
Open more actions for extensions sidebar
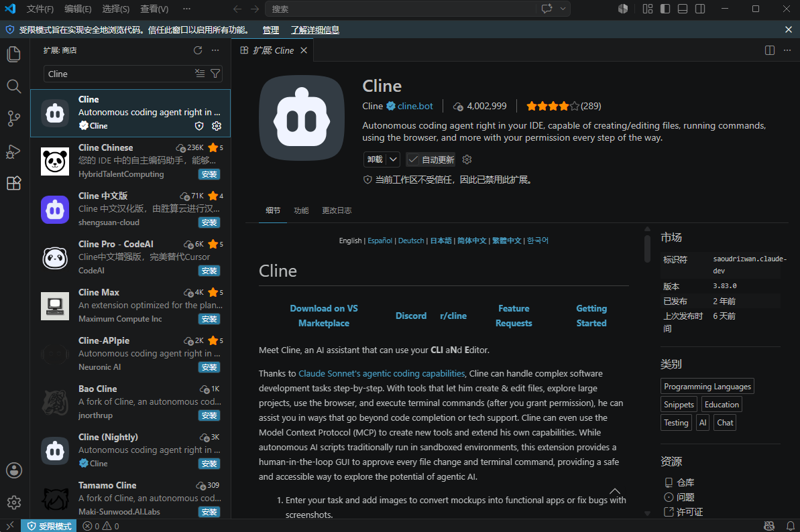[x=215, y=50]
